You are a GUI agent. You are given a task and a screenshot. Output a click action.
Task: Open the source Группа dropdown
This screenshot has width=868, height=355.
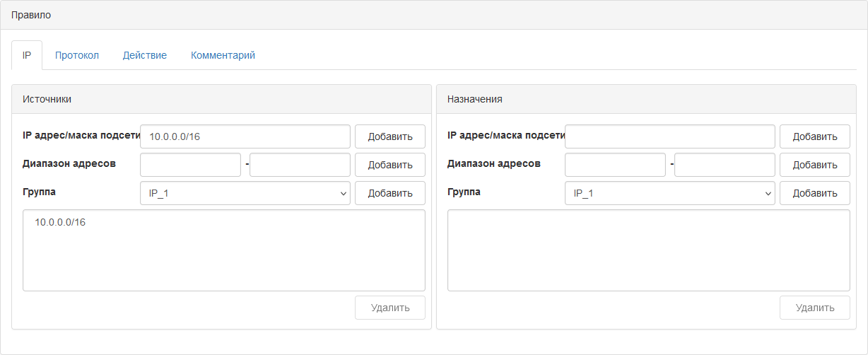click(x=245, y=193)
